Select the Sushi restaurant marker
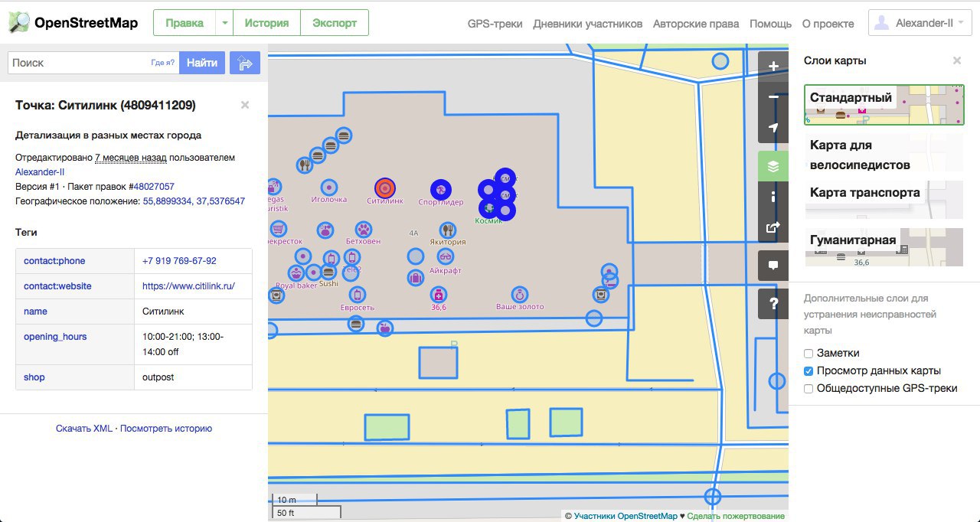 [328, 272]
